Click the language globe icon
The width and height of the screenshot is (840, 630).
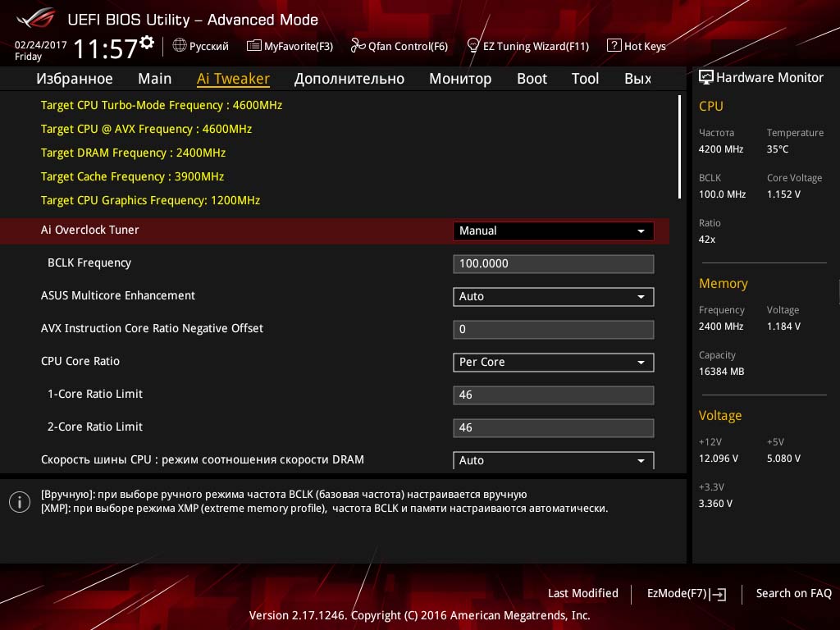(180, 46)
